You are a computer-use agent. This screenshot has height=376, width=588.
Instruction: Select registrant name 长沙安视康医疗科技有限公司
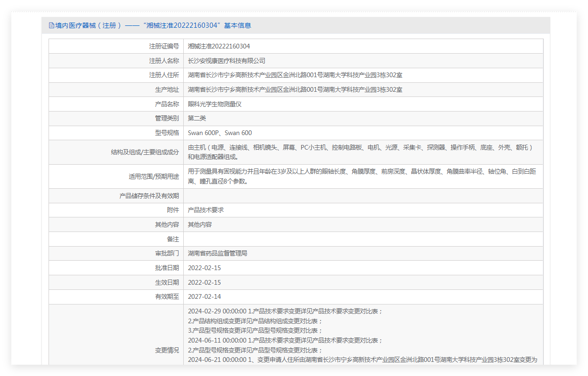(x=227, y=61)
